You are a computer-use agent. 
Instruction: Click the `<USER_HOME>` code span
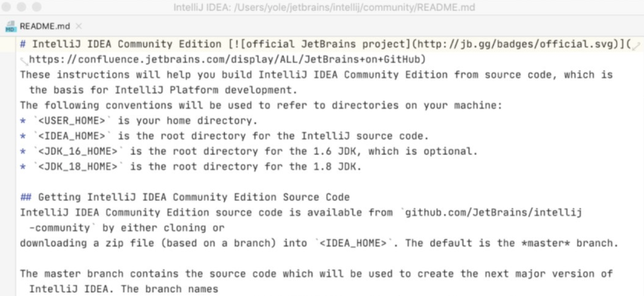(72, 121)
